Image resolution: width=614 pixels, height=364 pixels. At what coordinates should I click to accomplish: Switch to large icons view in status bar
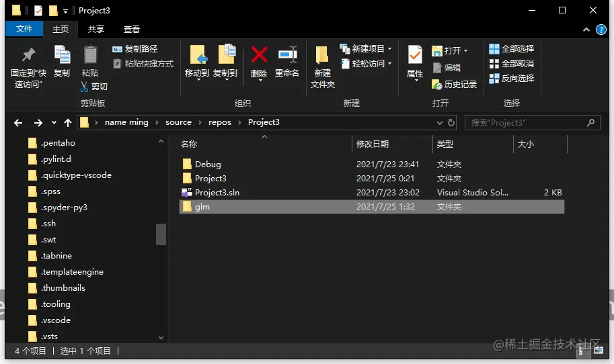point(599,351)
